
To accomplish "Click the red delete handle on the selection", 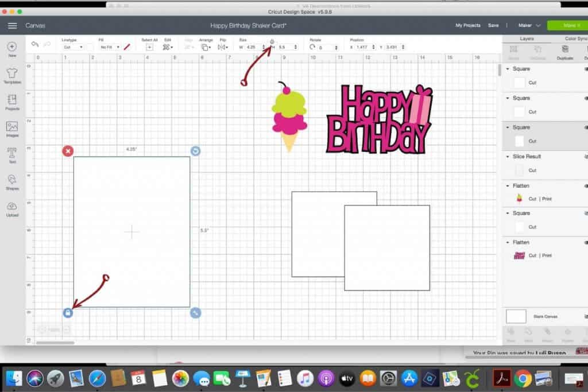I will tap(68, 151).
